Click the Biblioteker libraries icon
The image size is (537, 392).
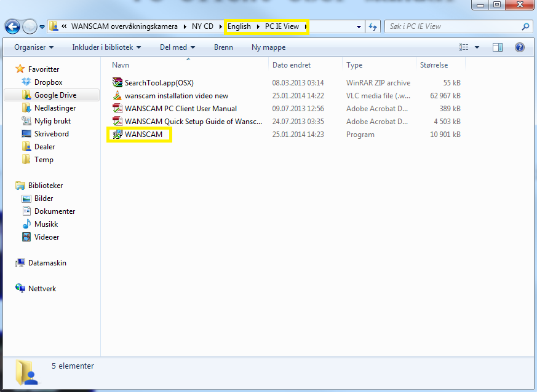(20, 186)
